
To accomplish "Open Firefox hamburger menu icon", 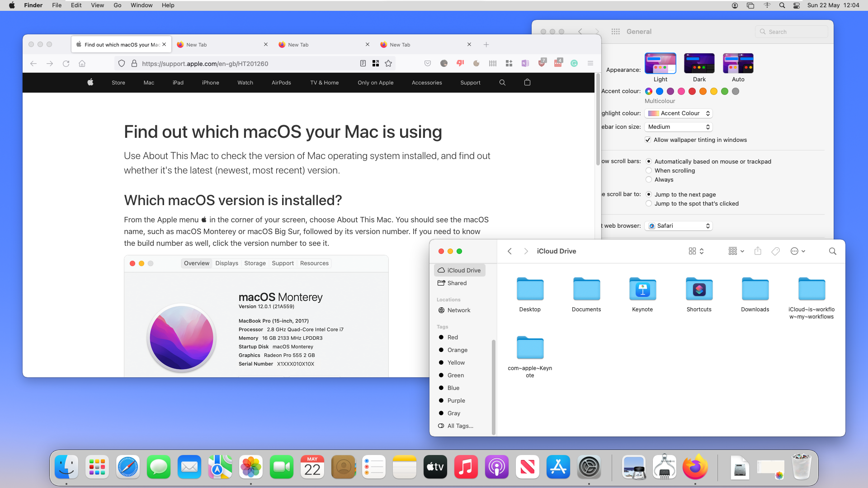I will pyautogui.click(x=590, y=64).
